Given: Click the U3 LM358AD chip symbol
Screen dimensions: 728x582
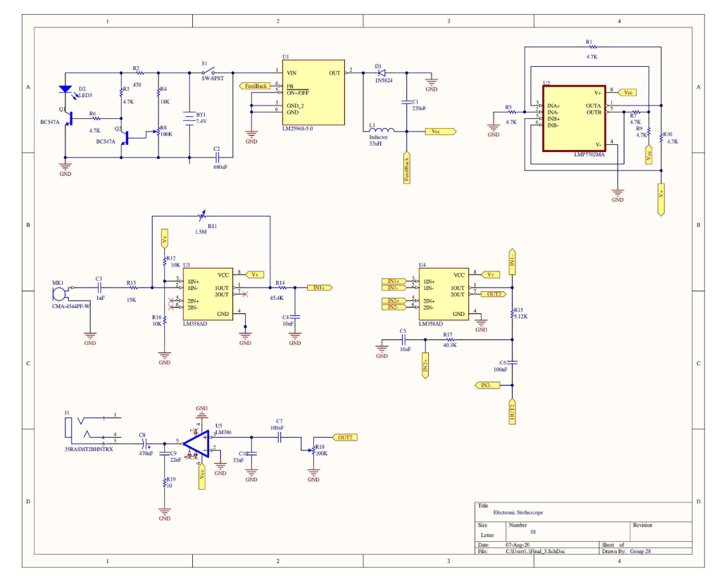Looking at the screenshot, I should click(x=208, y=294).
